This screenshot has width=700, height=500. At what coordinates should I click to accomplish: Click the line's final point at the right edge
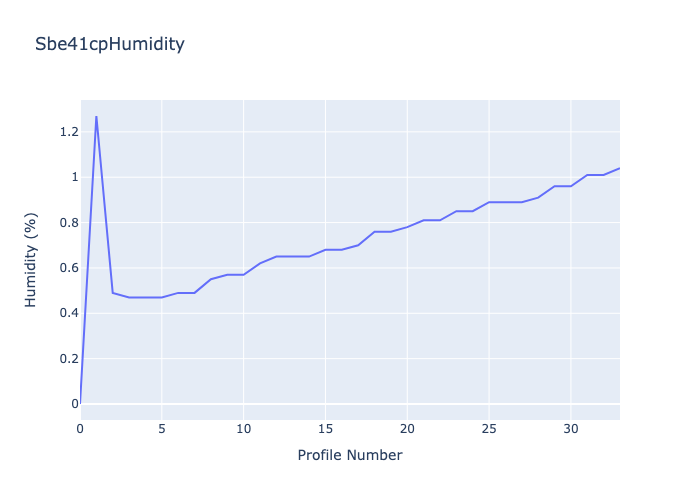(x=619, y=168)
